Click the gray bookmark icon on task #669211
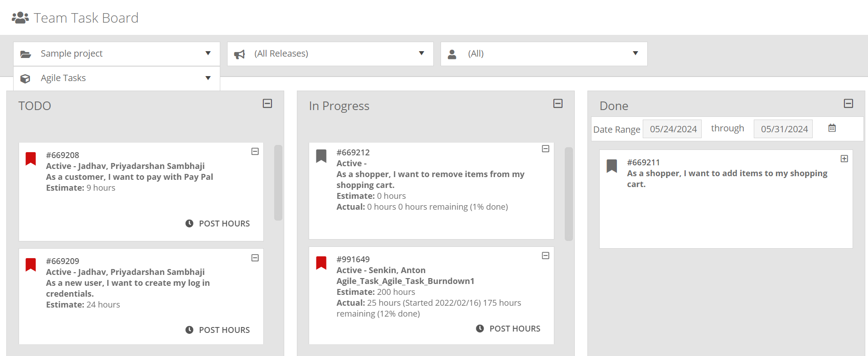868x356 pixels. click(612, 166)
